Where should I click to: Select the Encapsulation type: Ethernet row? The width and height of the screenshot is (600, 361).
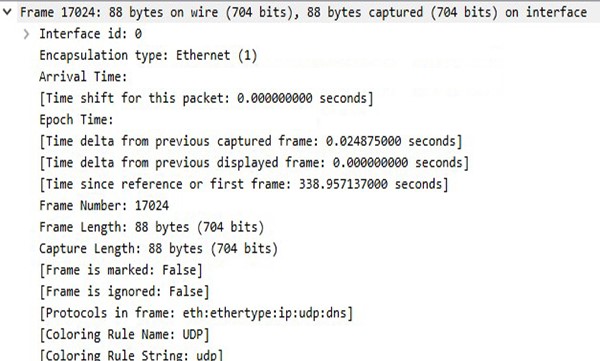pyautogui.click(x=148, y=56)
